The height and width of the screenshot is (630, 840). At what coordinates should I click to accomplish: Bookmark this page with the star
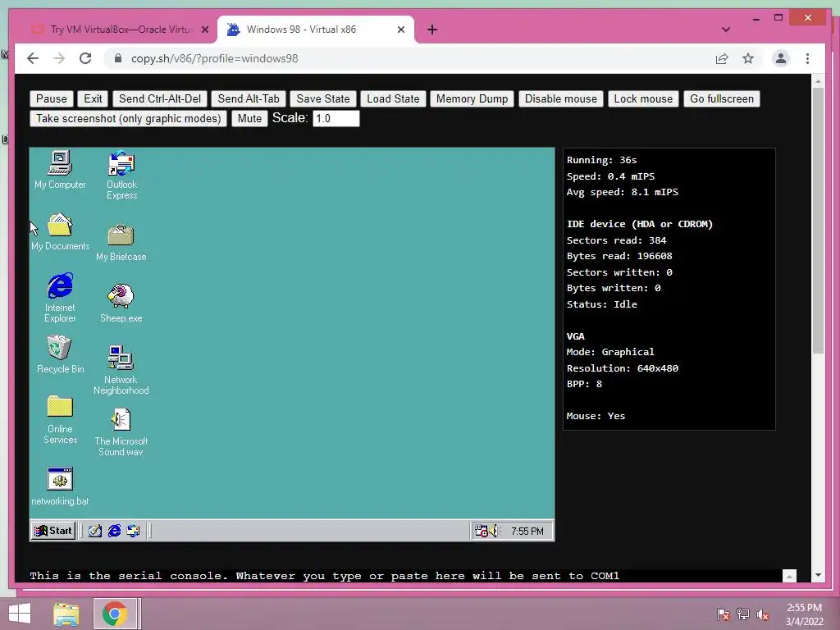coord(748,58)
